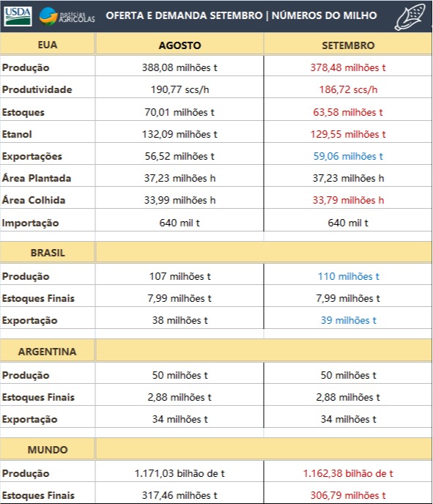Select the Área Colhida row label
This screenshot has width=433, height=504.
pos(34,200)
